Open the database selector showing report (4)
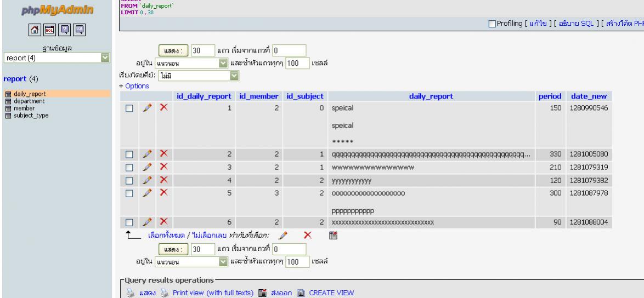The image size is (644, 298). (57, 58)
